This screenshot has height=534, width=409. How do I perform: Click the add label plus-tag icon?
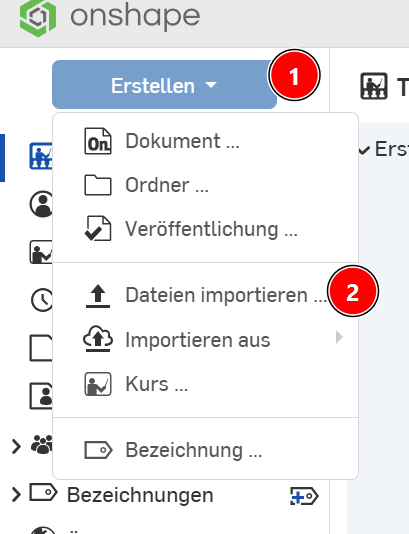click(x=304, y=496)
